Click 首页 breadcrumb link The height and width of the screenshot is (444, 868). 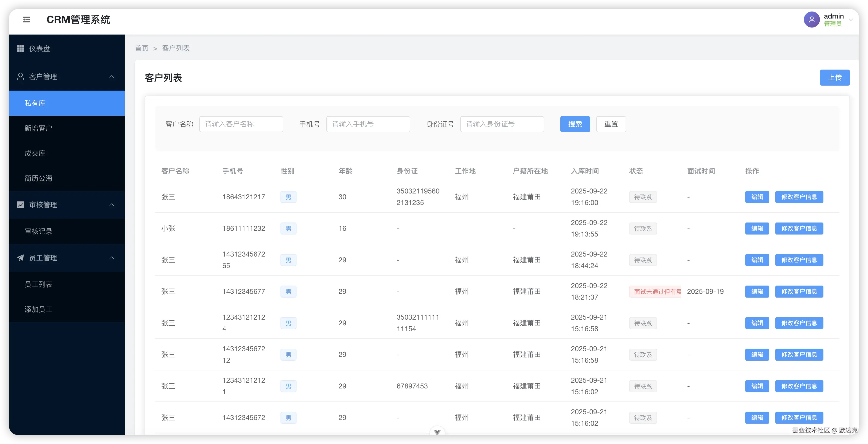click(x=141, y=48)
